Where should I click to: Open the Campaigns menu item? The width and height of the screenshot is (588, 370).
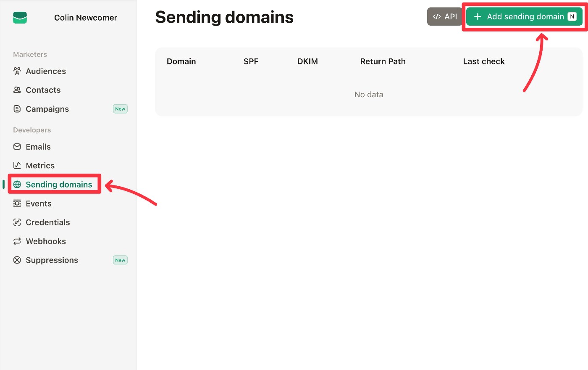click(47, 109)
